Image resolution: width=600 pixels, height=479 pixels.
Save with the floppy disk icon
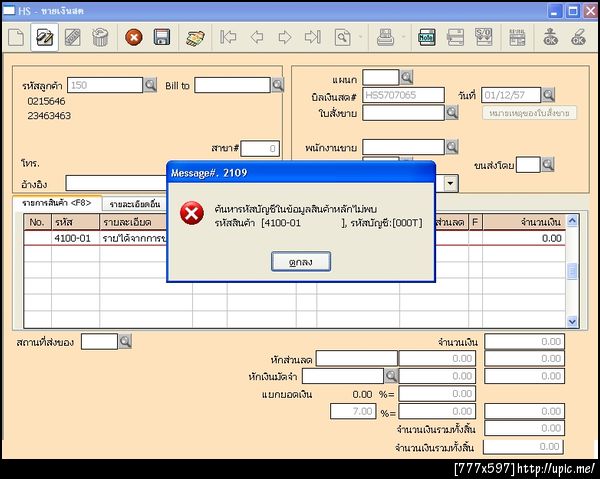point(162,37)
